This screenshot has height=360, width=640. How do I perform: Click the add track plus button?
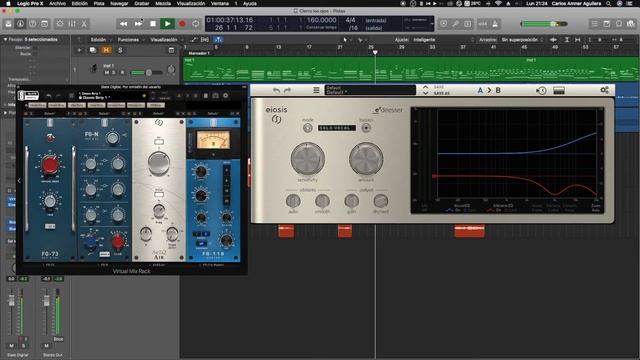(x=79, y=50)
